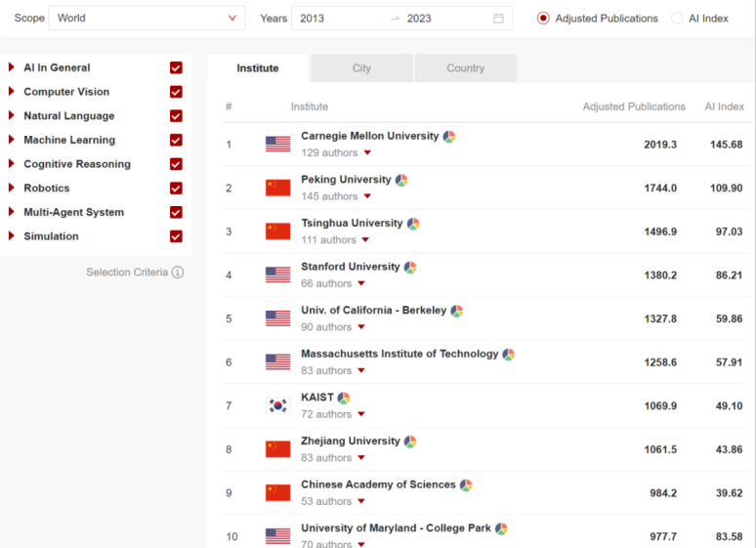
Task: Open Zhejiang University pie chart icon
Action: [x=410, y=442]
